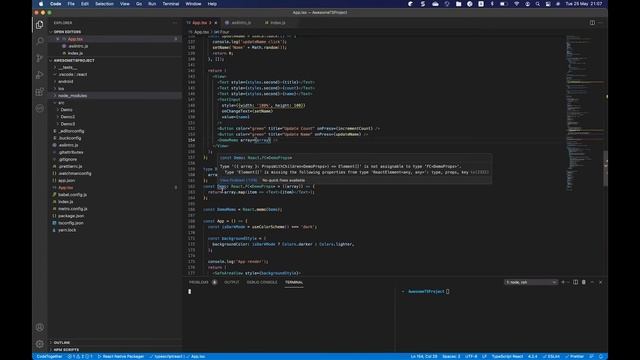640x360 pixels.
Task: Open the Source Control view
Action: point(40,58)
